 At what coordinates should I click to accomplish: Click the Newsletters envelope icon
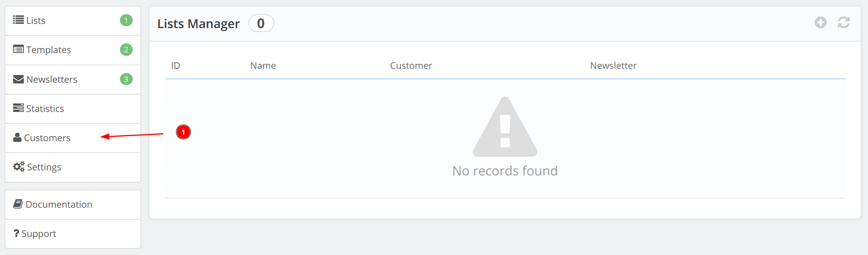18,79
